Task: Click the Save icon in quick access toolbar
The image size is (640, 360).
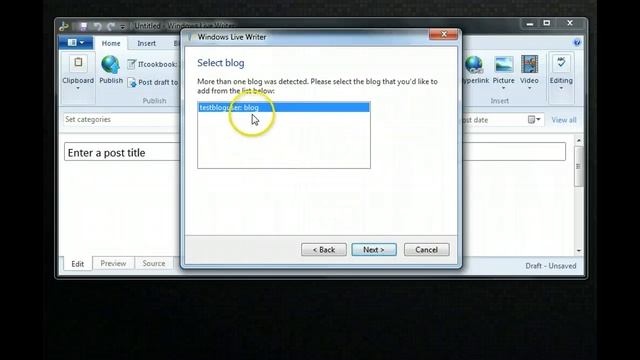Action: pyautogui.click(x=83, y=27)
